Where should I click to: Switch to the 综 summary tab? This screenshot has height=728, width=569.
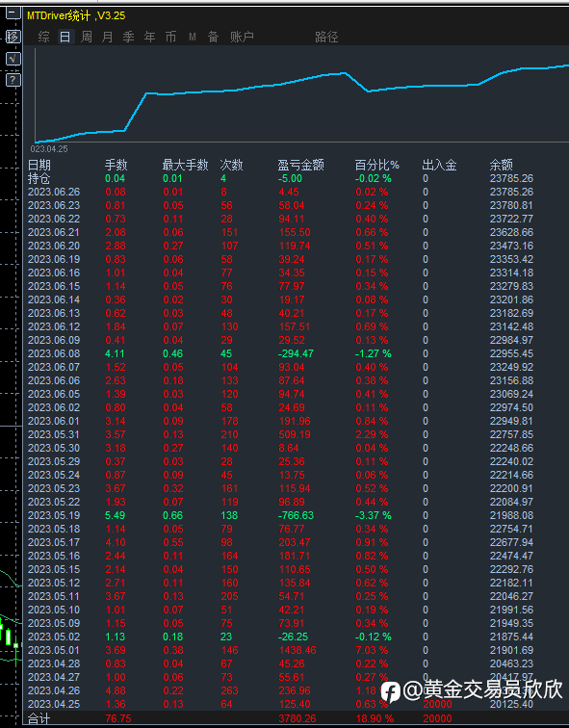44,37
